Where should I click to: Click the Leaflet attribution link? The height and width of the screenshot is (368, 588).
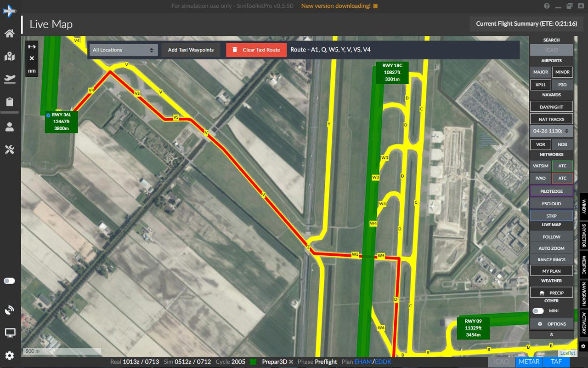coord(567,353)
